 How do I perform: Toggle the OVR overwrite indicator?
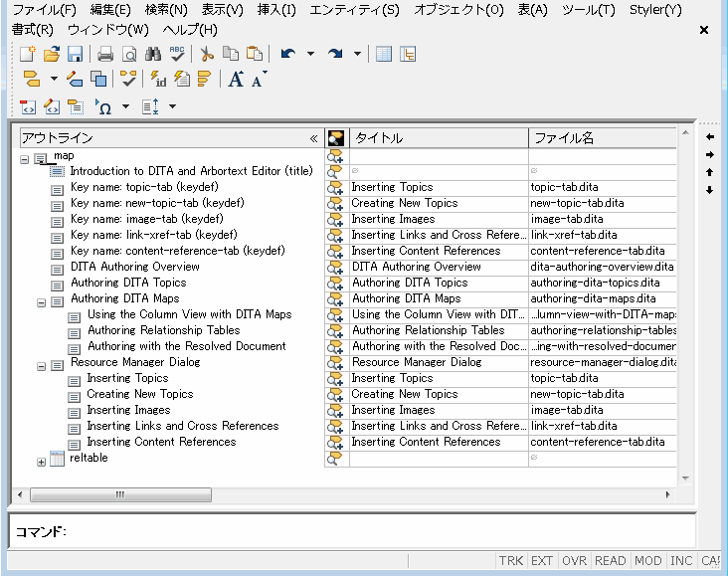pos(574,561)
